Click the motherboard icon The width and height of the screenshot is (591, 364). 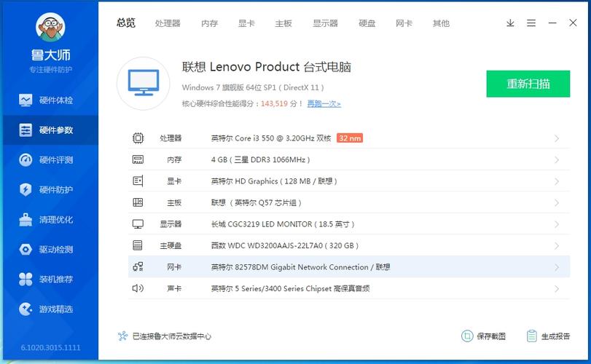[x=138, y=202]
